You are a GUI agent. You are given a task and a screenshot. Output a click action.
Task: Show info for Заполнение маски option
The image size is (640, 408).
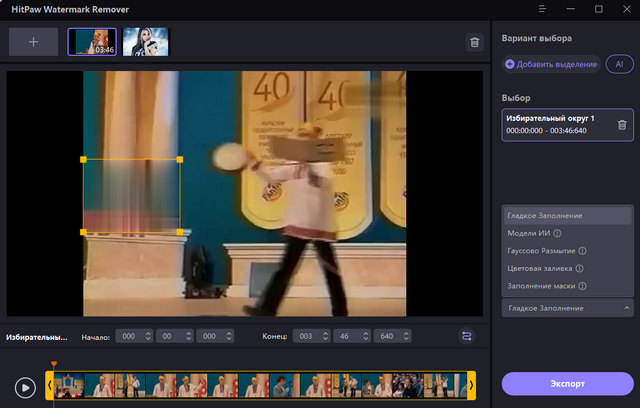pyautogui.click(x=581, y=286)
